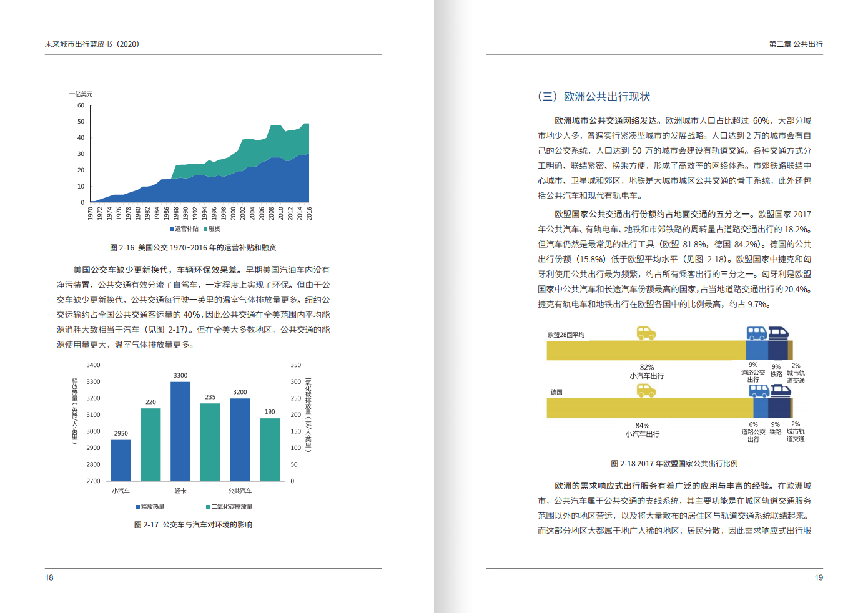This screenshot has height=613, width=868.
Task: Click the yellow car icon in the 德国 row
Action: pos(646,391)
